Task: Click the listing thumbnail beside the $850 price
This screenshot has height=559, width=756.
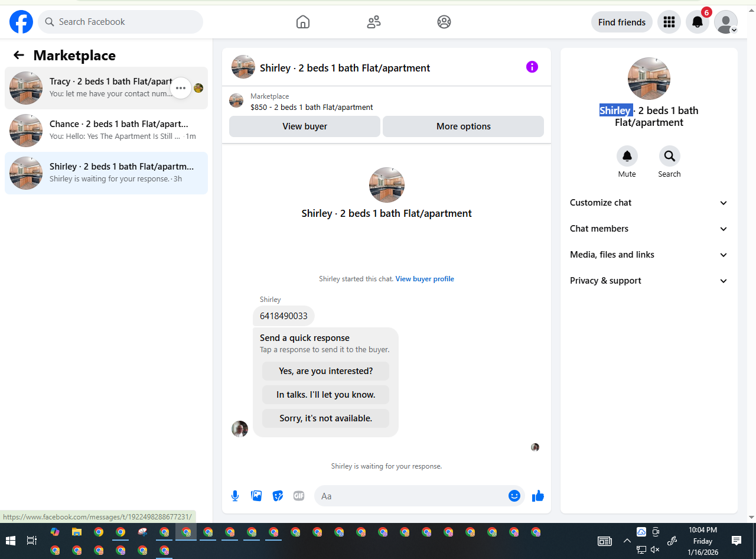Action: 236,100
